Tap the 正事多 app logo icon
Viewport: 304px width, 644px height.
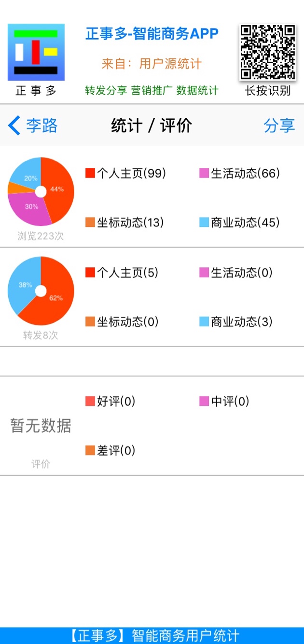point(36,52)
